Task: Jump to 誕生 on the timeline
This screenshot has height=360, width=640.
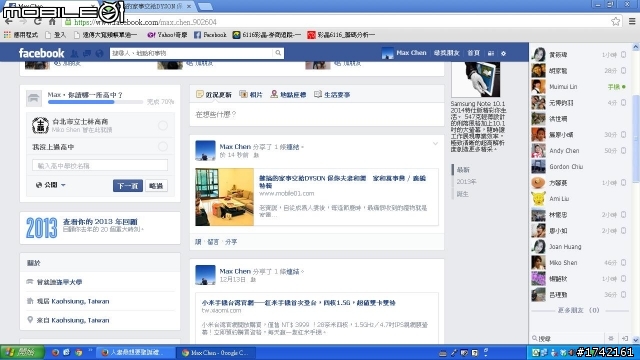Action: pos(462,194)
